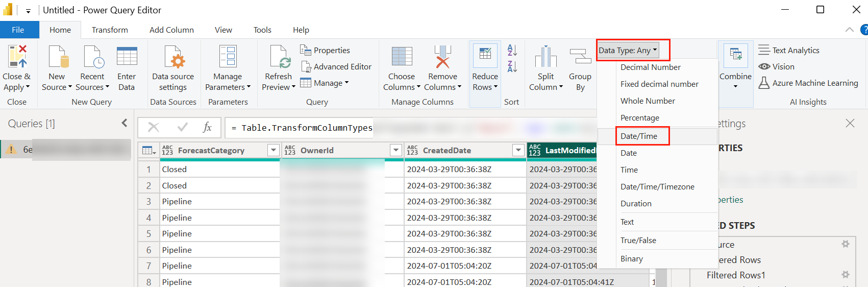Screen dimensions: 868x287
Task: Confirm formula with checkmark icon
Action: (x=182, y=127)
